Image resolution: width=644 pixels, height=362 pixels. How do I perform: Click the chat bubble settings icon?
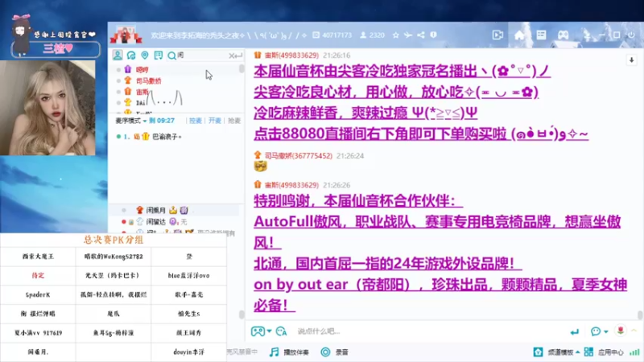596,331
